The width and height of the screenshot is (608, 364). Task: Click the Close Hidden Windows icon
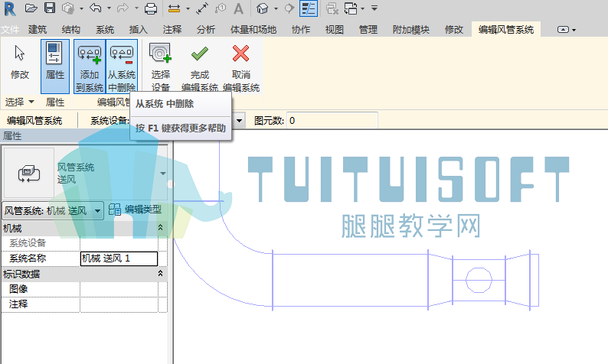coord(332,8)
